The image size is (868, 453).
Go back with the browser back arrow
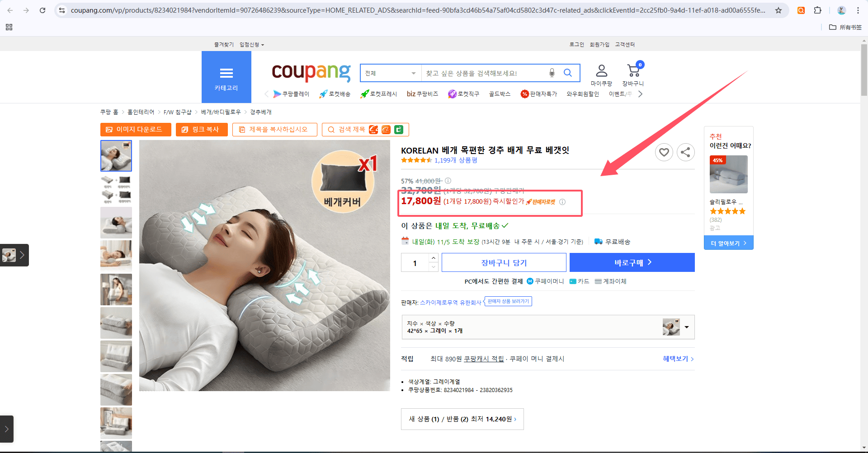click(10, 10)
